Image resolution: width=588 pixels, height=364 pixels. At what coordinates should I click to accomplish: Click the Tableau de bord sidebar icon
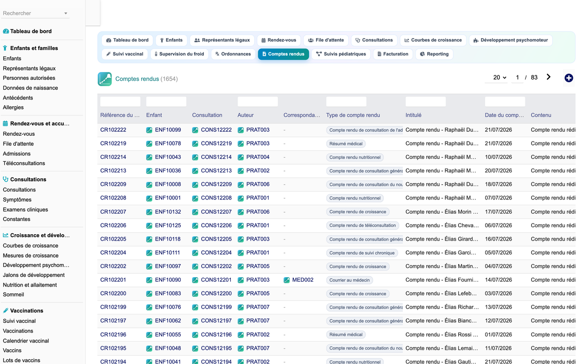tap(6, 31)
